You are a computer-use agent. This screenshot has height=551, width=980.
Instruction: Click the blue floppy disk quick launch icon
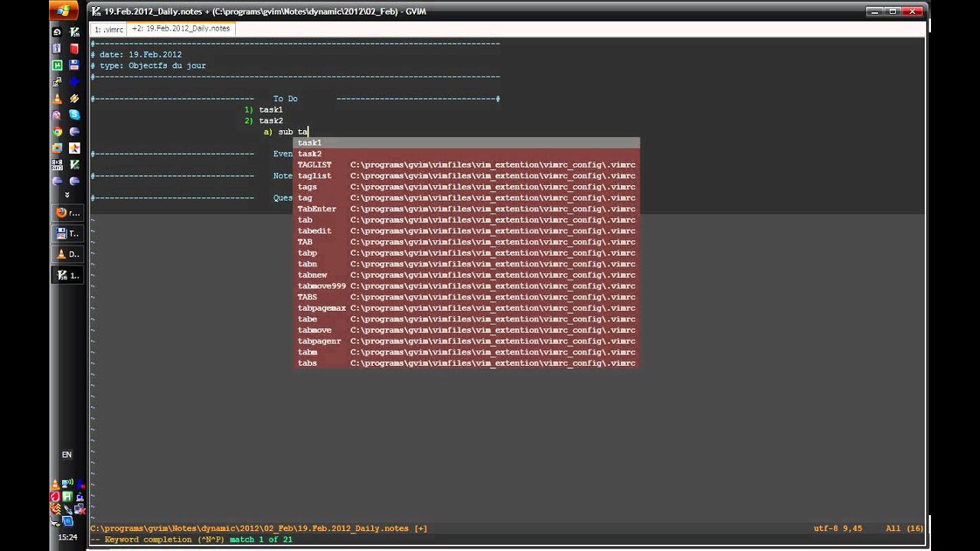click(x=74, y=65)
